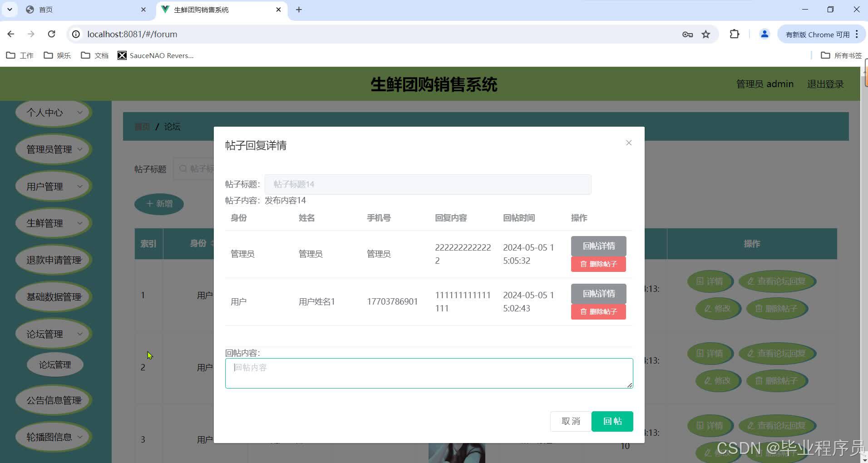Close the 生鲜团购销售系统 browser tab

coord(279,10)
